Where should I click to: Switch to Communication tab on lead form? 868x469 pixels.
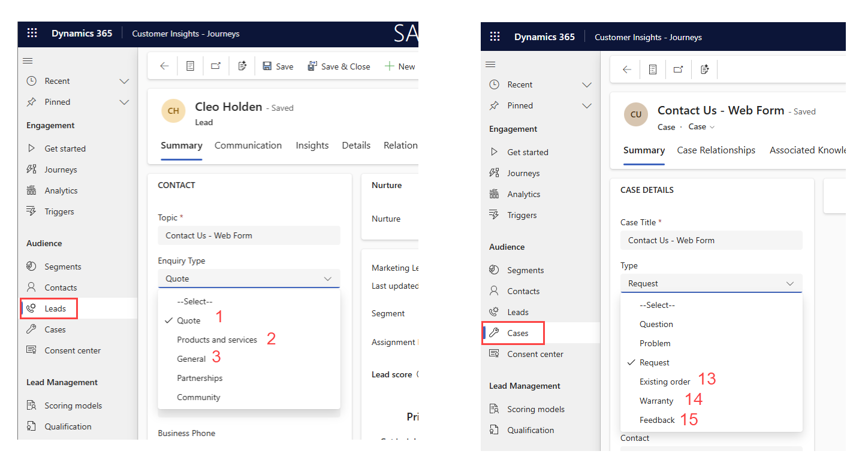(248, 146)
